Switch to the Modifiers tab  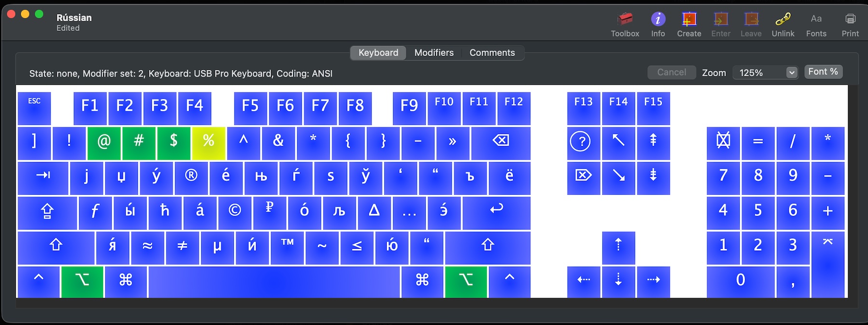(x=434, y=53)
